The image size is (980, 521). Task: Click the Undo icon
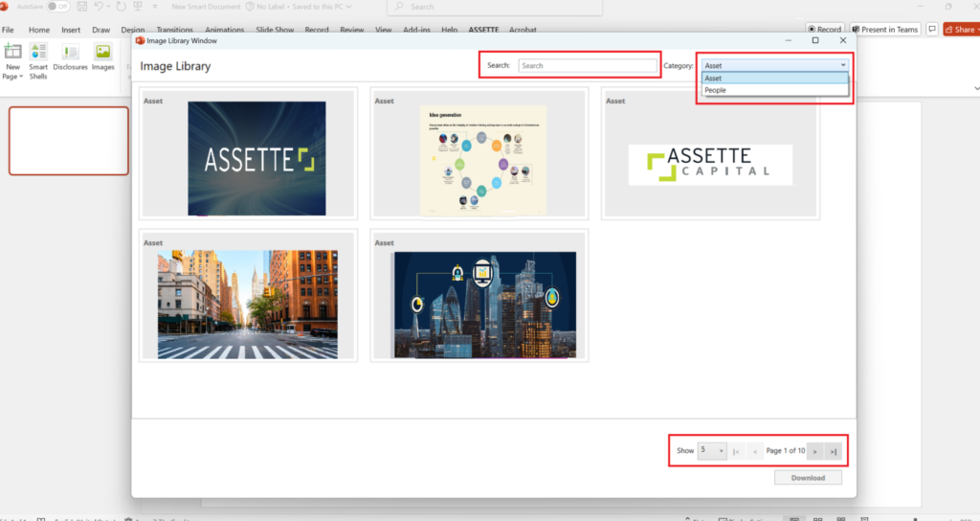point(99,7)
